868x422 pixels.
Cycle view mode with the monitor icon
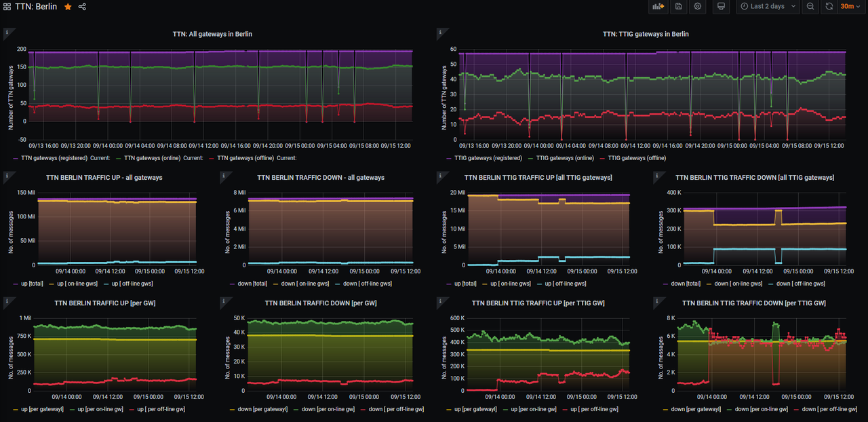(x=722, y=7)
